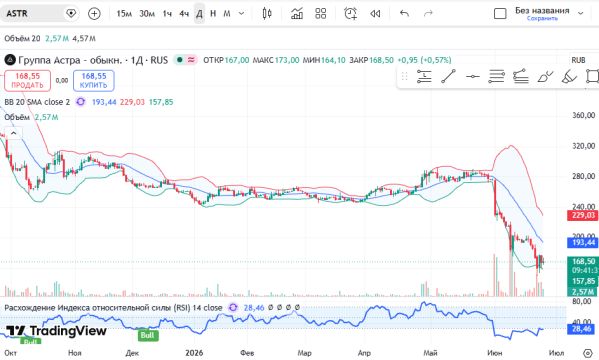Click the purple icon beside BB legend
599x360 pixels.
point(81,102)
